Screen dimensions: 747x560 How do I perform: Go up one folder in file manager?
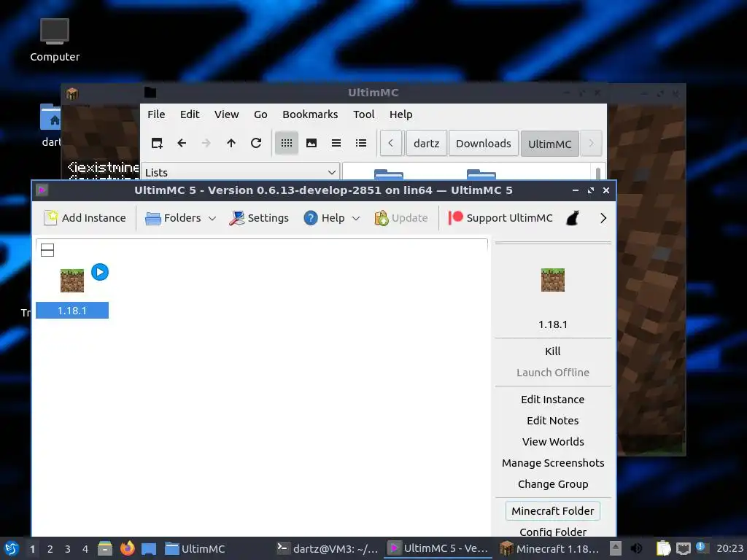[x=231, y=143]
